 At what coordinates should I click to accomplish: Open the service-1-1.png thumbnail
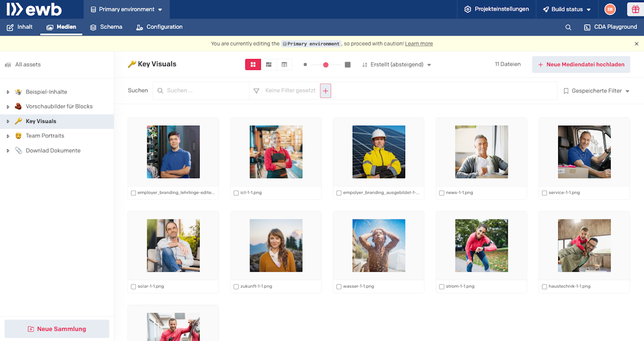584,152
